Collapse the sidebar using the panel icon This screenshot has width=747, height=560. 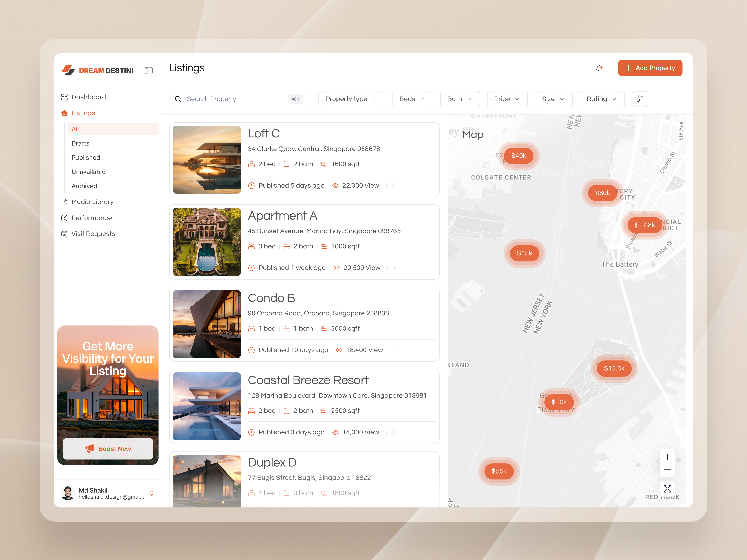coord(149,71)
